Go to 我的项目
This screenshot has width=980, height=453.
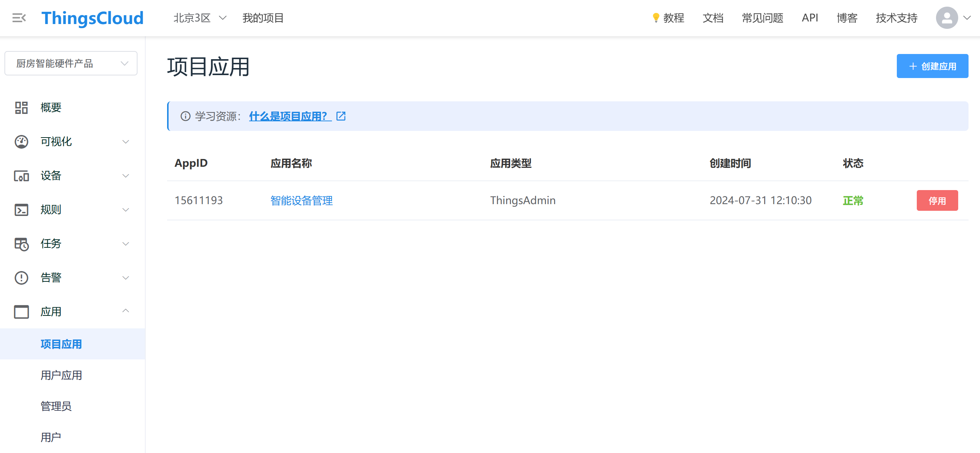click(263, 18)
